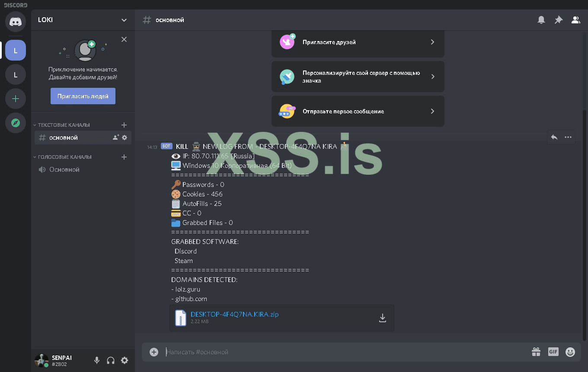Open Discord home direct messages
588x372 pixels.
(x=16, y=22)
